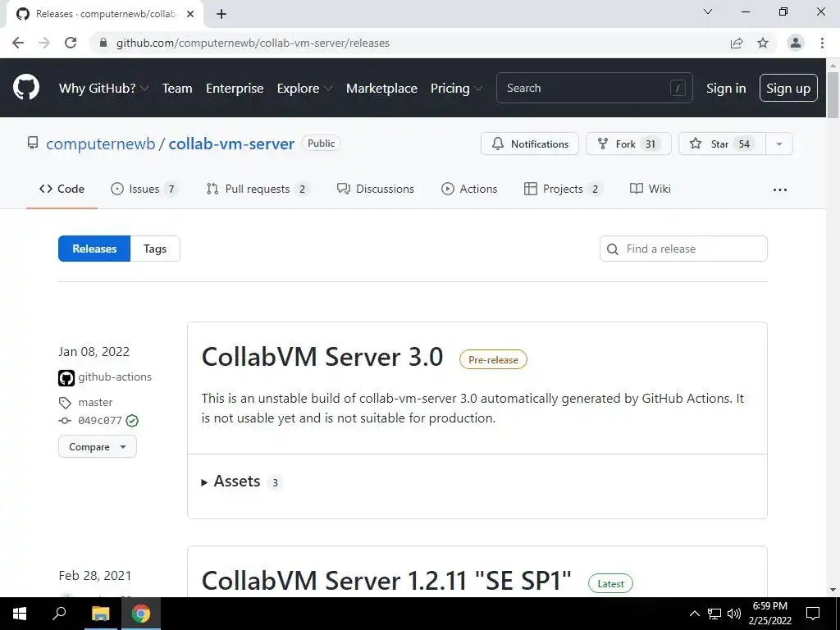Click the Chrome icon in the taskbar
Viewport: 840px width, 630px height.
pyautogui.click(x=141, y=614)
